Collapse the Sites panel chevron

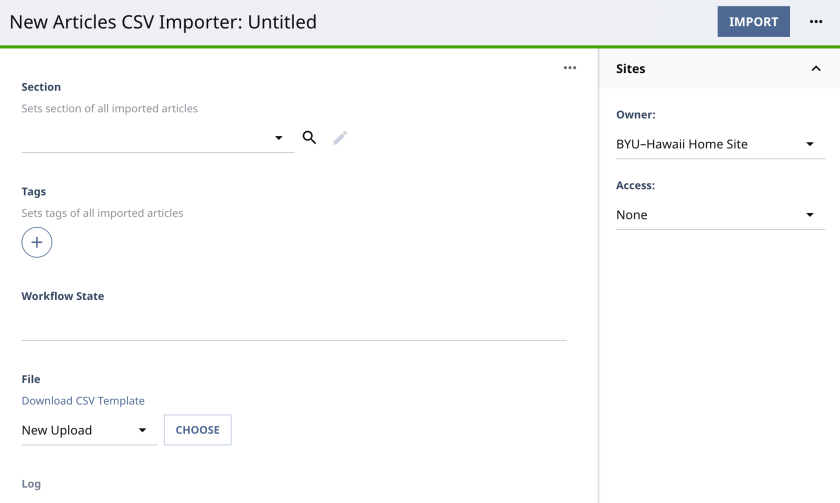(816, 69)
